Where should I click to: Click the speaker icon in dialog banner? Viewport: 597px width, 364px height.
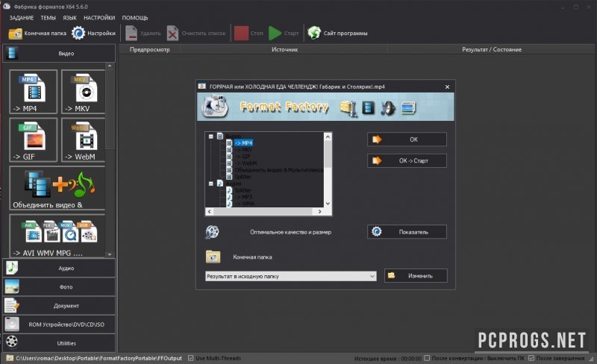[388, 108]
